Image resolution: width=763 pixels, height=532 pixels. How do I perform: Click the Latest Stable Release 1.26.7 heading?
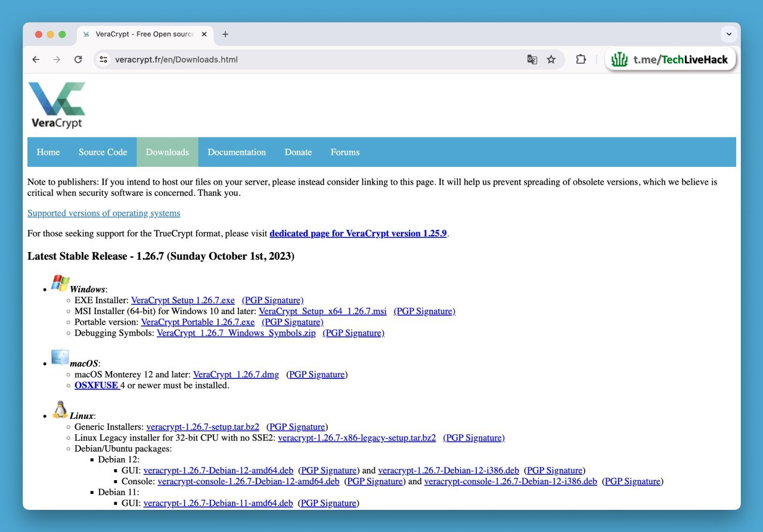[x=161, y=256]
